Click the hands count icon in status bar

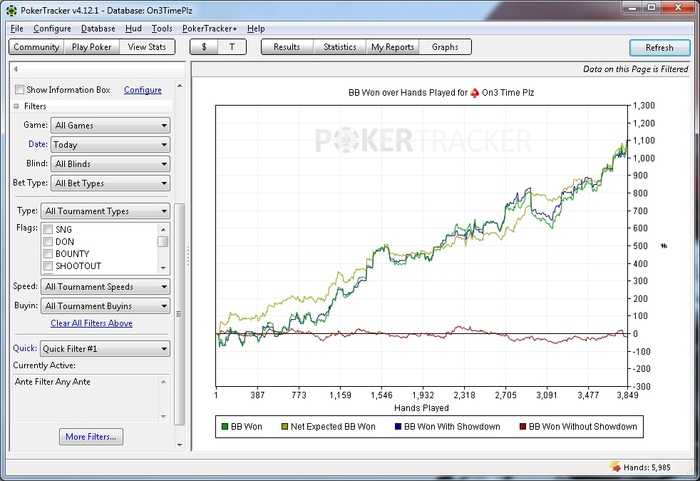click(615, 467)
